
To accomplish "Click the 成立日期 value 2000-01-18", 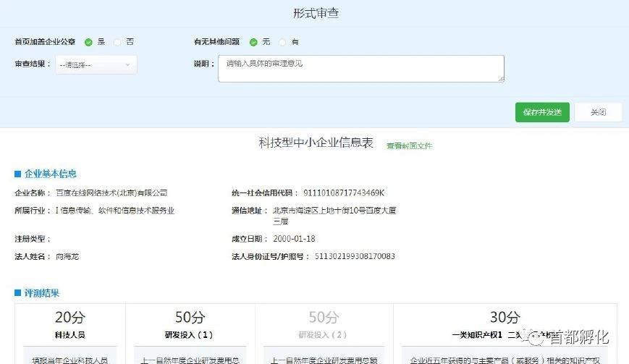I will (294, 239).
